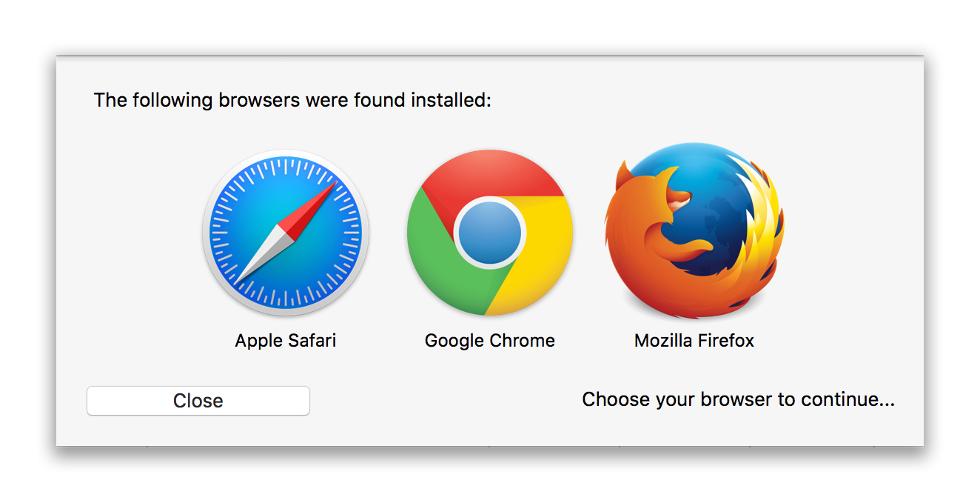
Task: Dismiss the dialog using Close
Action: point(198,400)
